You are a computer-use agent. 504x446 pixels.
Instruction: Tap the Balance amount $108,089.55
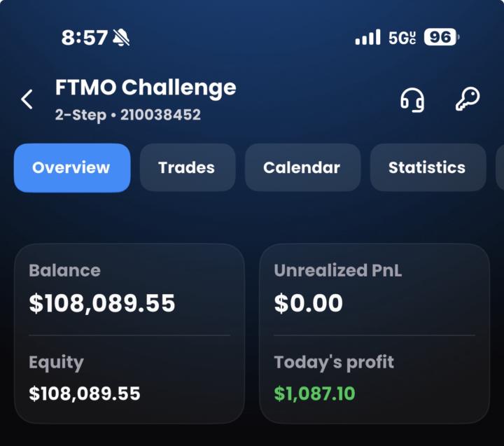102,303
